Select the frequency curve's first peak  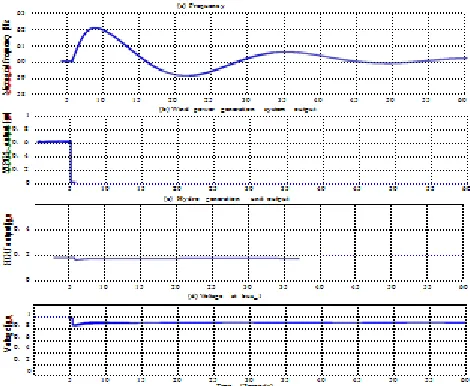pyautogui.click(x=96, y=28)
